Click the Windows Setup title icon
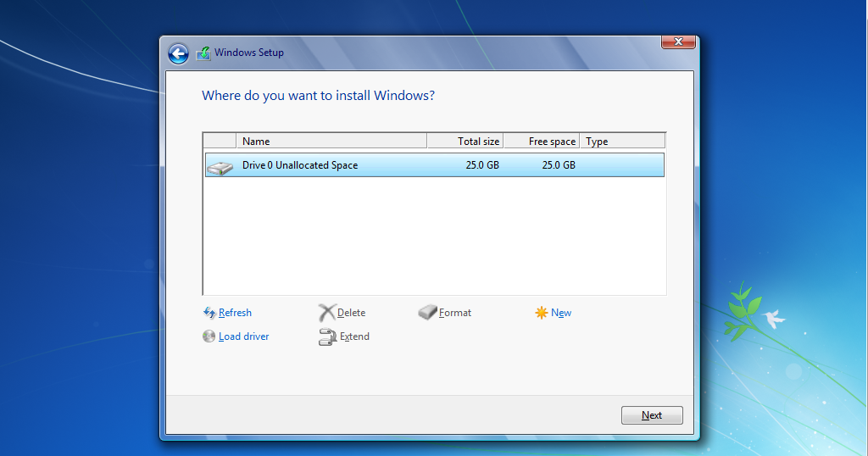Screen dimensions: 868x456 coord(203,53)
